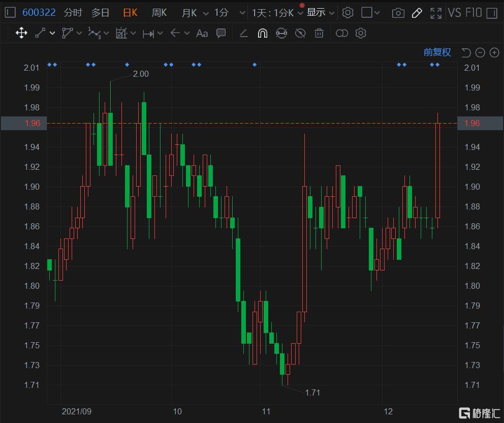Select the wave pattern numbering tool
The height and width of the screenshot is (423, 504).
94,33
